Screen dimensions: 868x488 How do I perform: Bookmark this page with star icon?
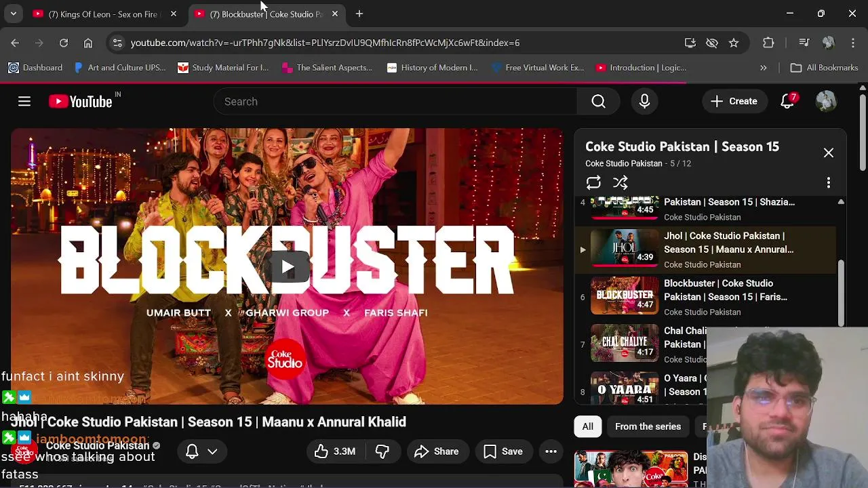(x=734, y=43)
